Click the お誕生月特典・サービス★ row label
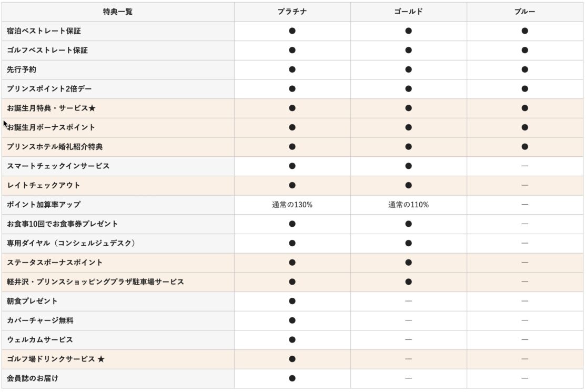Image resolution: width=586 pixels, height=392 pixels. [51, 108]
